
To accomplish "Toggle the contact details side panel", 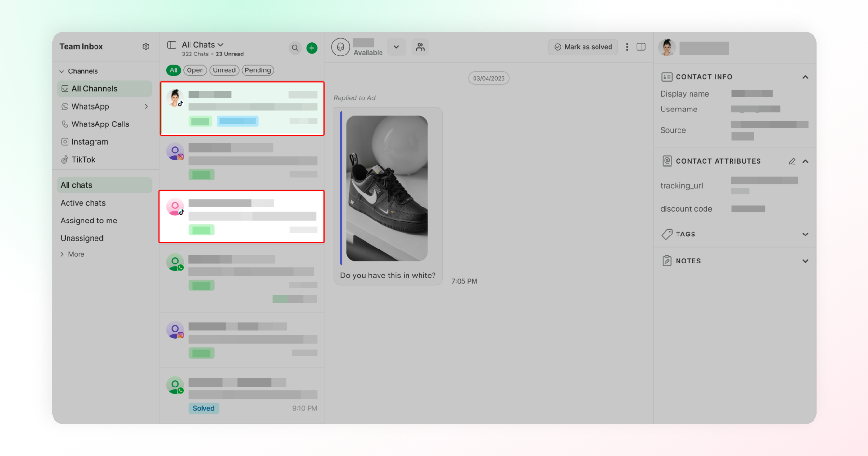I will pyautogui.click(x=641, y=47).
